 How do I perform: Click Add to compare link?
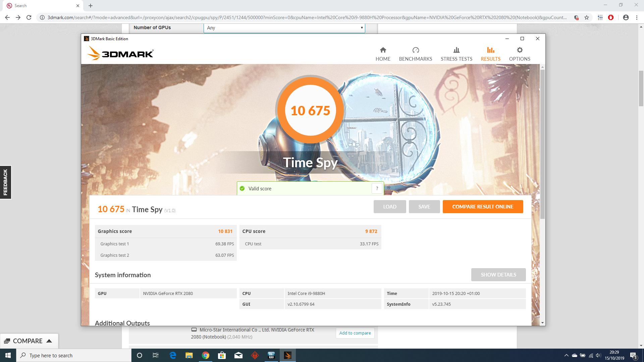point(355,333)
